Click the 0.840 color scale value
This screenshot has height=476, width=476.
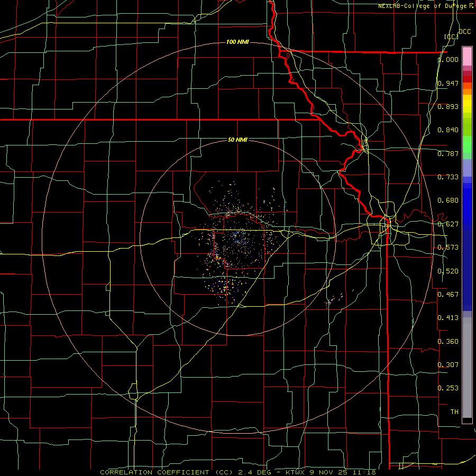click(448, 130)
